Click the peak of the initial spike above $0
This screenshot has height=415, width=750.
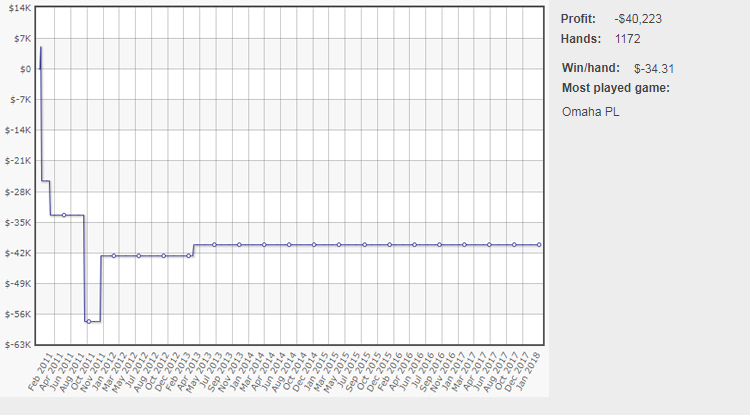(40, 47)
